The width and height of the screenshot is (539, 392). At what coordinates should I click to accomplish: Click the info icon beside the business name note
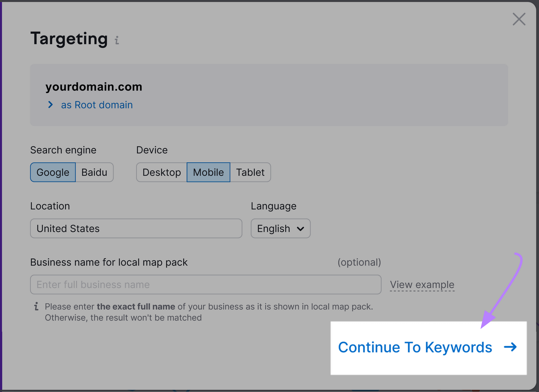pos(36,306)
